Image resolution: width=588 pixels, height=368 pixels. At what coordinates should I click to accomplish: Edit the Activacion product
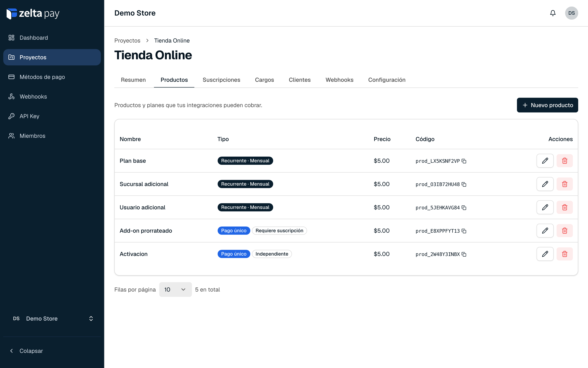click(545, 254)
